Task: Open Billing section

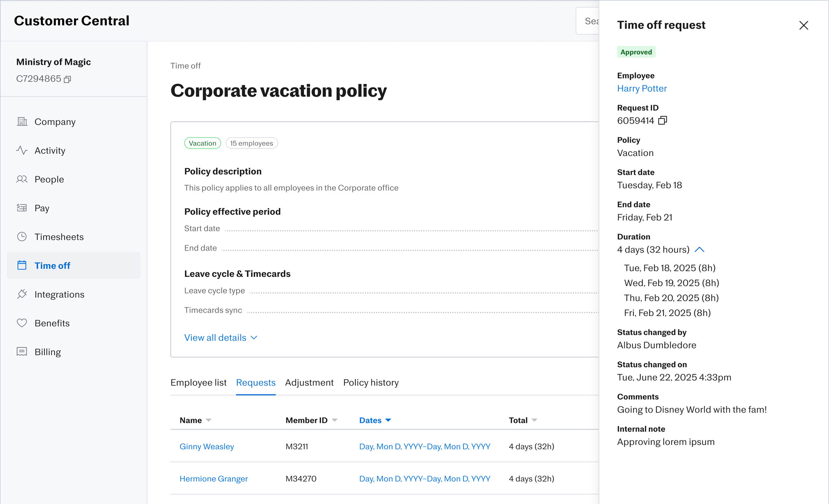Action: click(74, 351)
